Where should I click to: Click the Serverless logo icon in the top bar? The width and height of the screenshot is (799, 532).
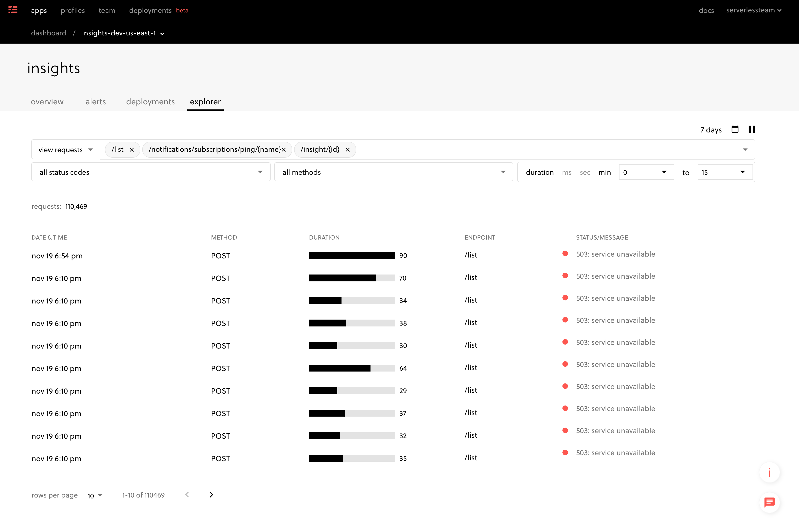[13, 10]
